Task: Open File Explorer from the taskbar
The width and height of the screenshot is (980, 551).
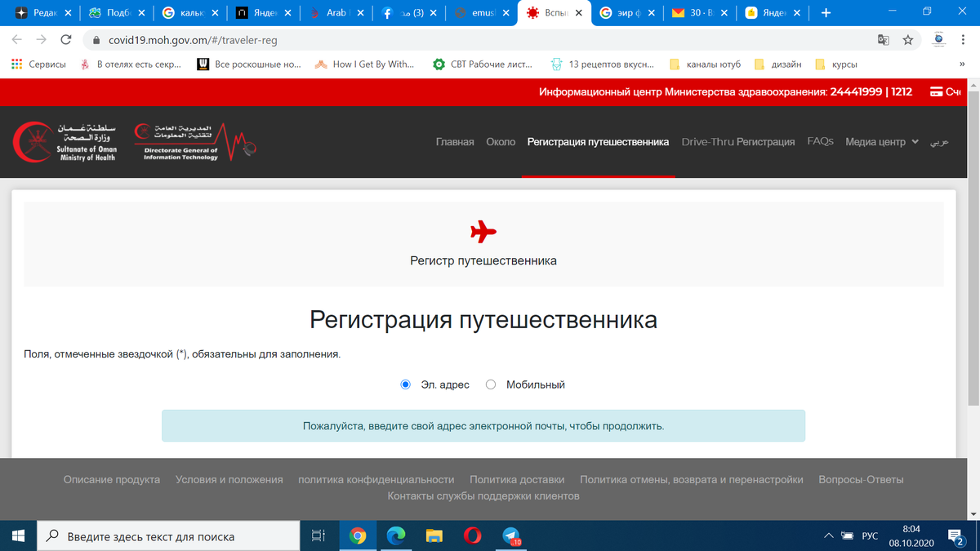Action: coord(434,536)
